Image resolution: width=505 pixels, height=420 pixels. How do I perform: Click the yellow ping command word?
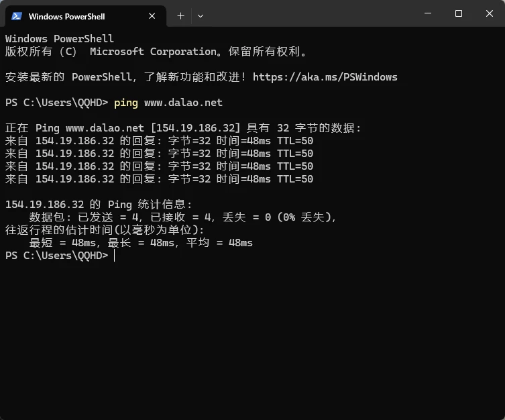click(126, 103)
